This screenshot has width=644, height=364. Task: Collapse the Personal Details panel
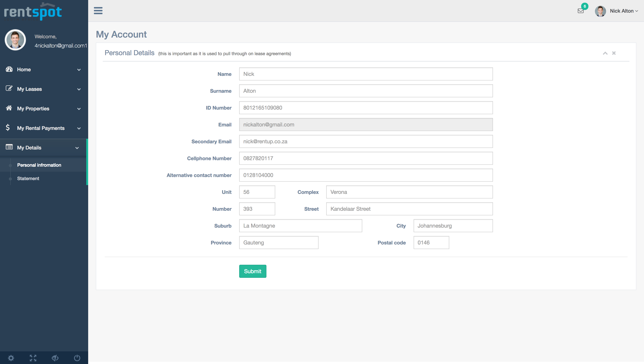[x=605, y=53]
